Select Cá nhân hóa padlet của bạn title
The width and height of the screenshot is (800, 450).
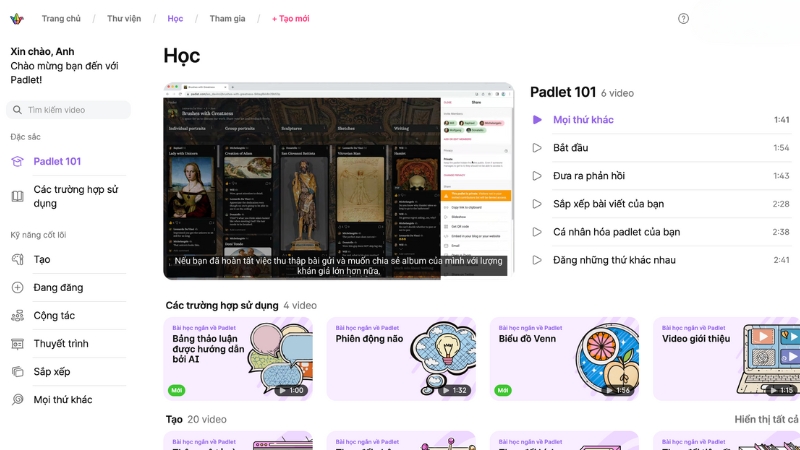point(616,232)
